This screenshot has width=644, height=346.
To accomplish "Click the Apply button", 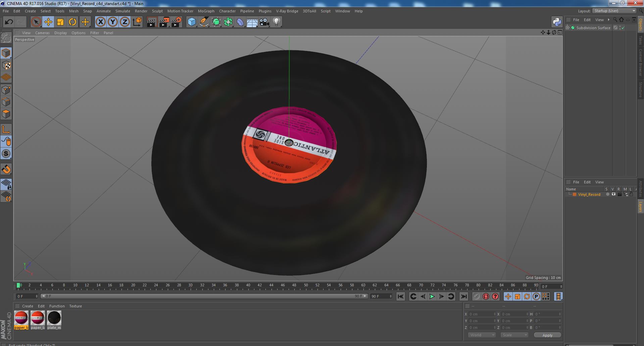I will [x=547, y=335].
